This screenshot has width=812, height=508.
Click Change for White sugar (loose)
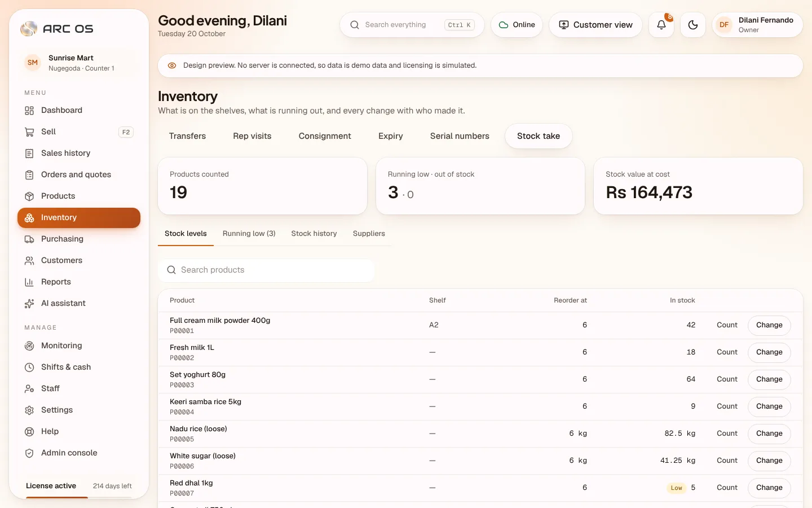(x=769, y=461)
